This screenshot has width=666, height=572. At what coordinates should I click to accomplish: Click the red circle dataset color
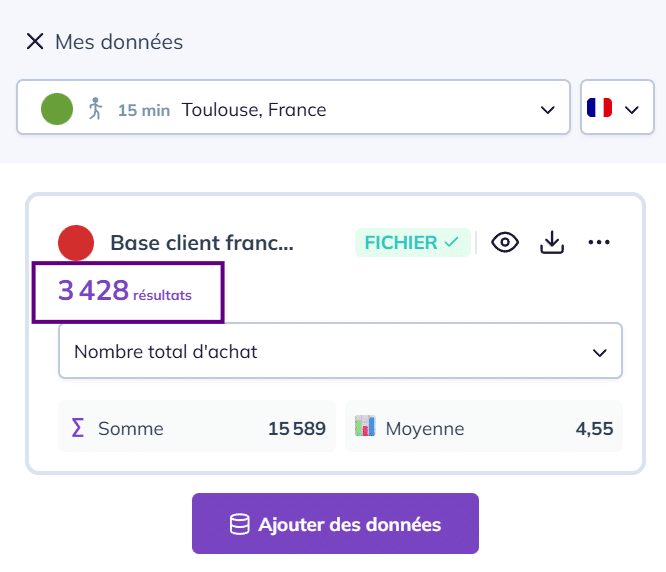click(x=76, y=243)
